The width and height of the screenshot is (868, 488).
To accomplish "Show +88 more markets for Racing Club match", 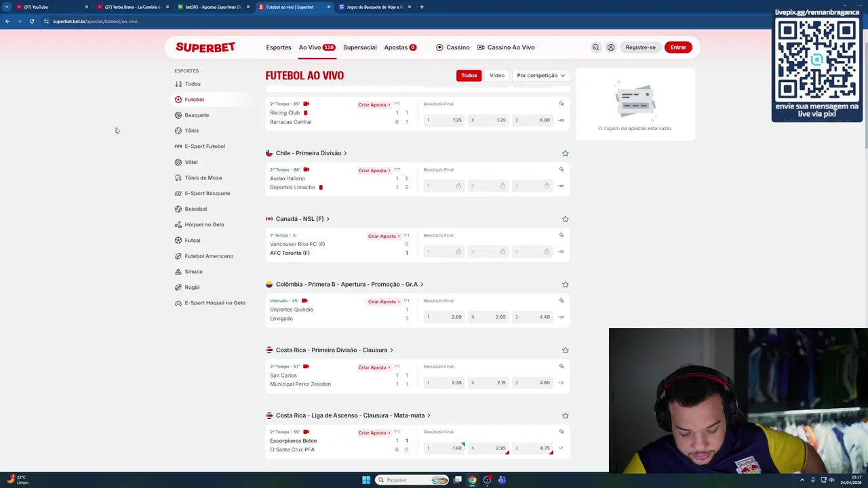I will (561, 120).
